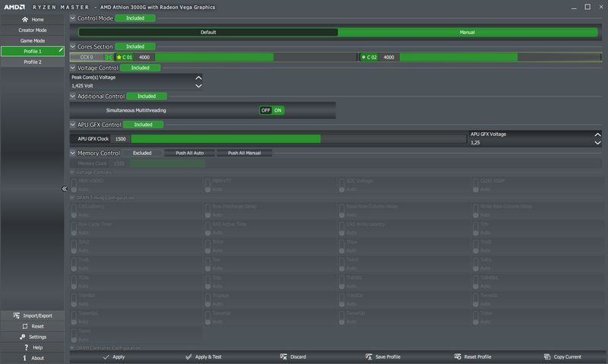
Task: Toggle the Simultaneous Multithreading OFF/ON switch
Action: [271, 110]
